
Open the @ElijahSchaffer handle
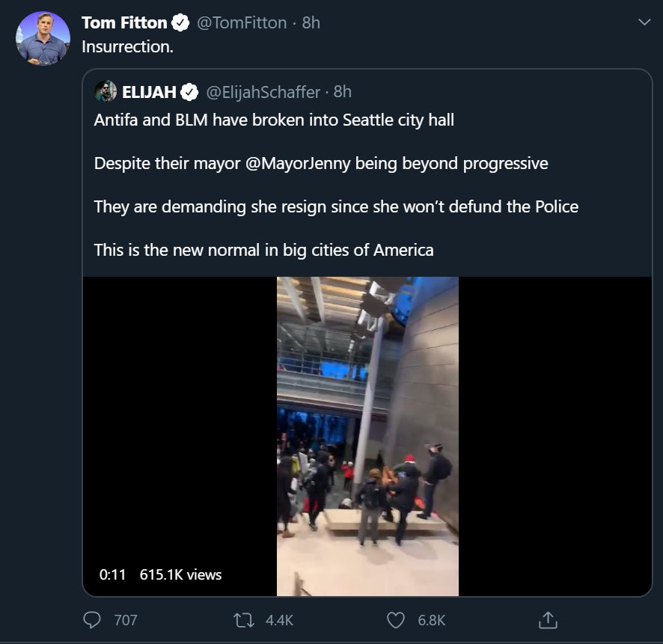tap(263, 92)
